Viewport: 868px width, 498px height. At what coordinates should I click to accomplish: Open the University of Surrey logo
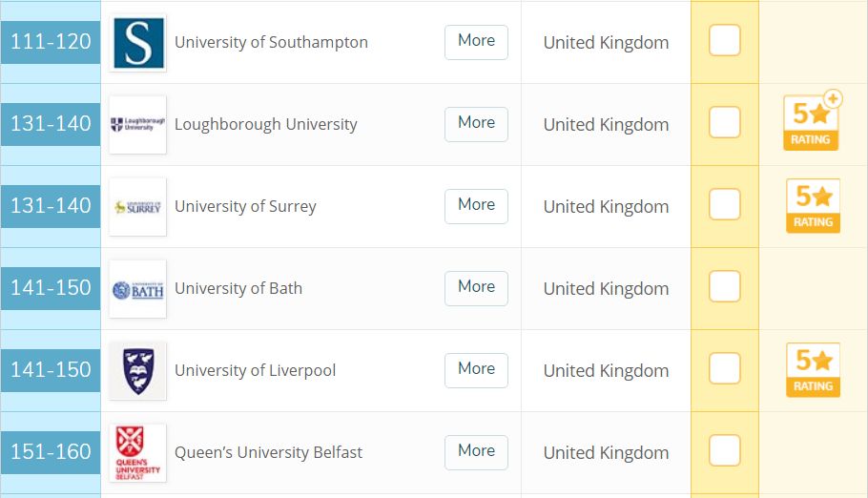pyautogui.click(x=138, y=207)
